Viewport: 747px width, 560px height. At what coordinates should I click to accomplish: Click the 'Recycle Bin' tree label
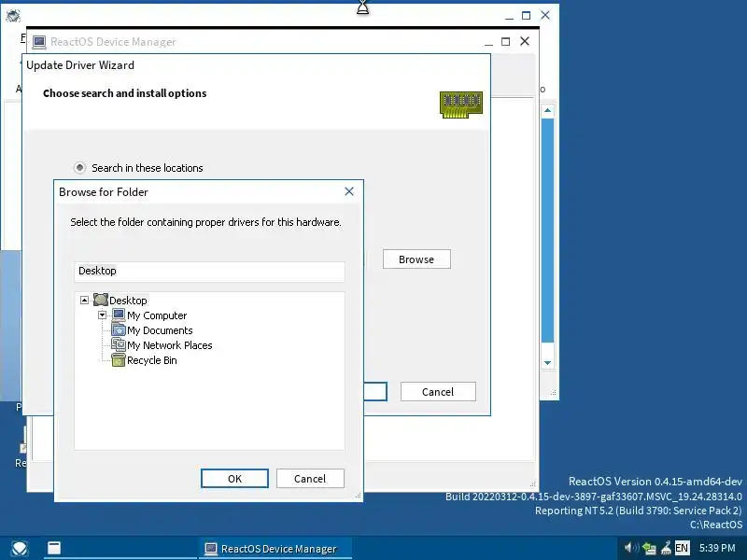pos(152,360)
